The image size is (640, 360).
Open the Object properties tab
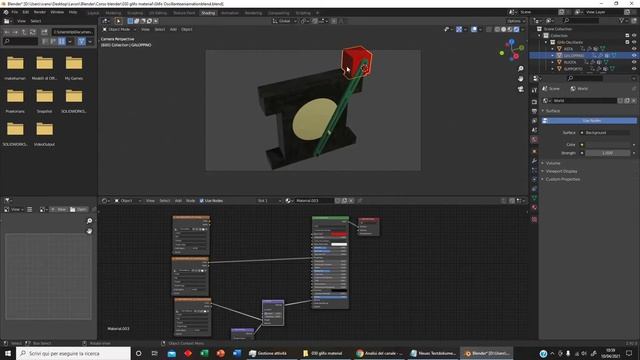point(534,151)
